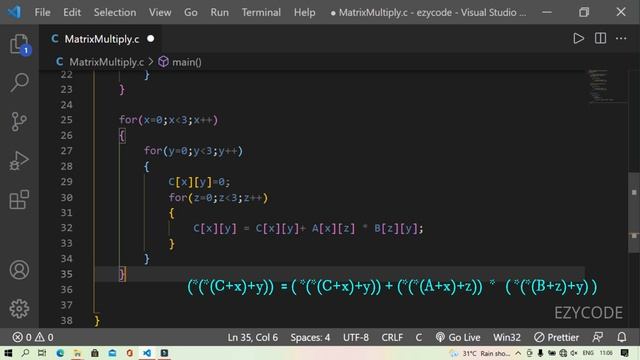Screen dimensions: 640x360
Task: Open the File menu
Action: pyautogui.click(x=42, y=12)
